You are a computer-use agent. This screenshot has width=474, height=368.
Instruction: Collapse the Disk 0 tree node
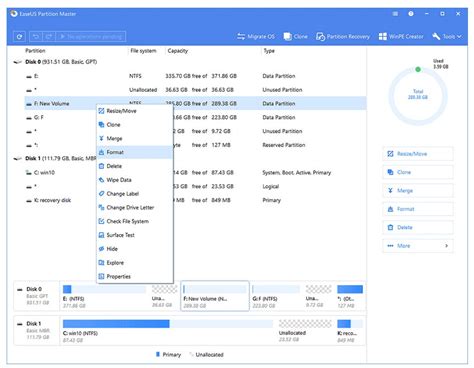coord(17,62)
